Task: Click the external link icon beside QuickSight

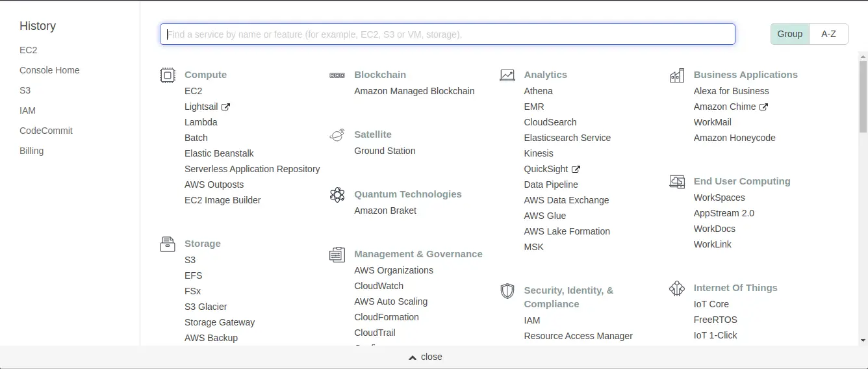Action: click(x=576, y=169)
